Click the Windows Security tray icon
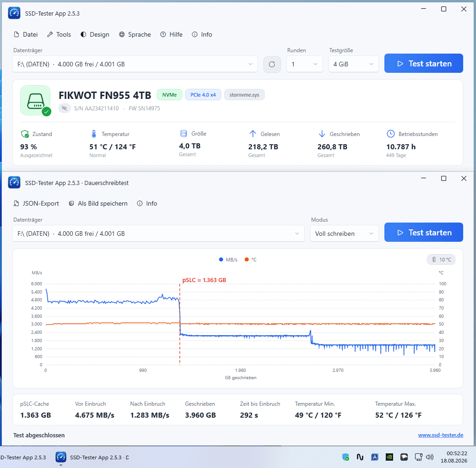Screen dimensions: 476x468 [x=345, y=457]
